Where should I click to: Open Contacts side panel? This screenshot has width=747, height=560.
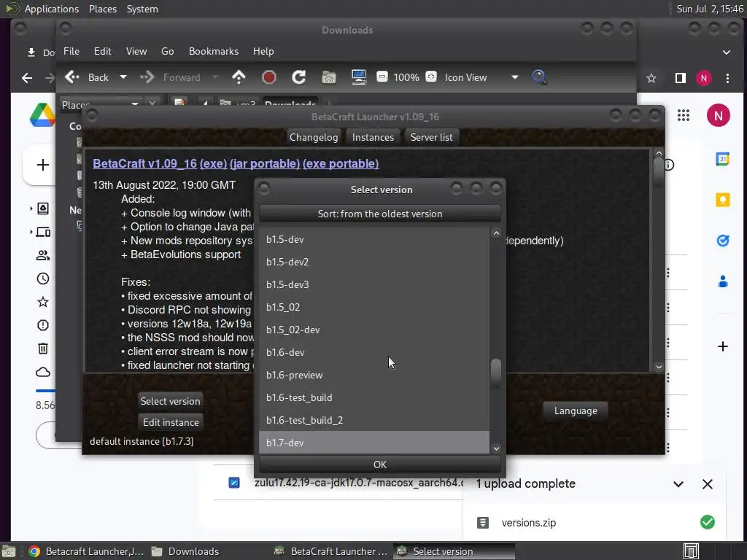pos(723,281)
